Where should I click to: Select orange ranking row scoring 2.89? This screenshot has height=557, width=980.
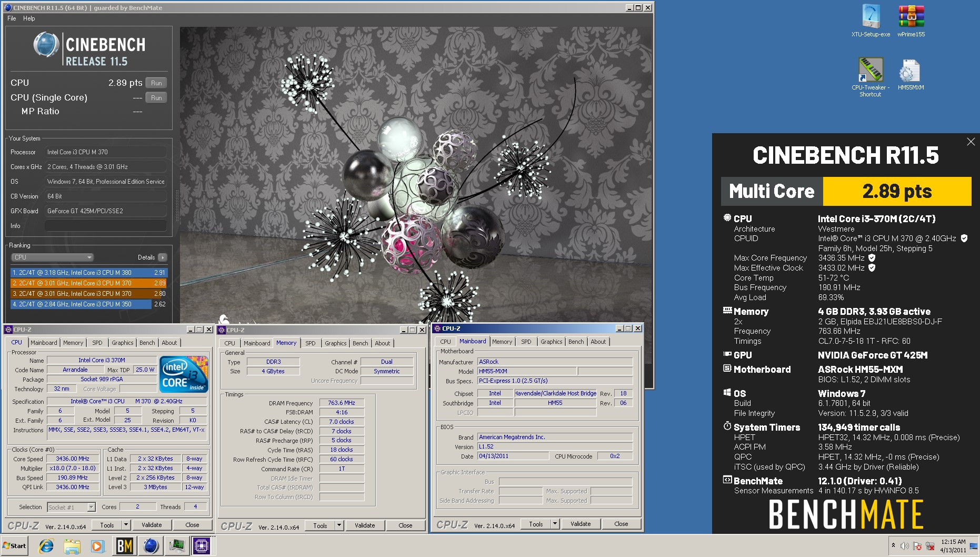point(89,283)
